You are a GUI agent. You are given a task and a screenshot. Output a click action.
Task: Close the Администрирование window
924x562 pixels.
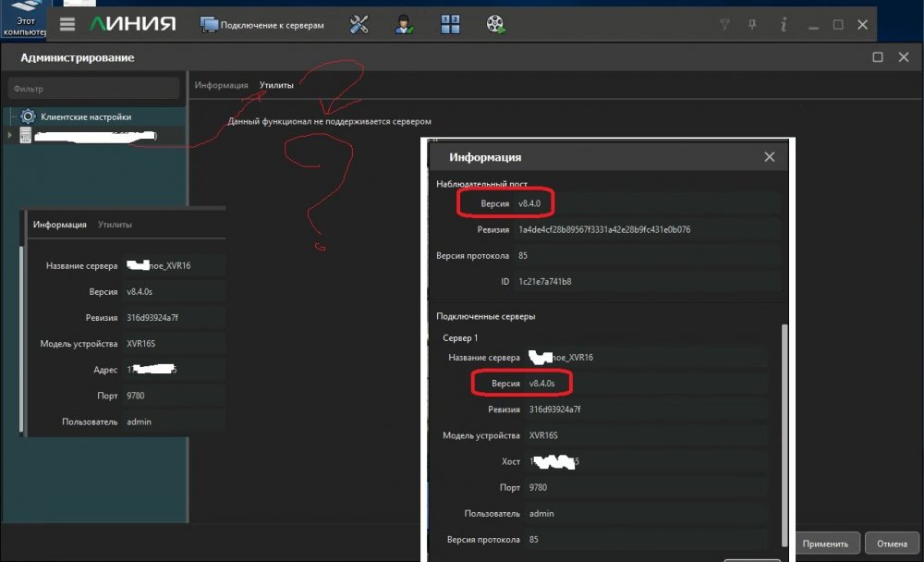click(x=904, y=57)
